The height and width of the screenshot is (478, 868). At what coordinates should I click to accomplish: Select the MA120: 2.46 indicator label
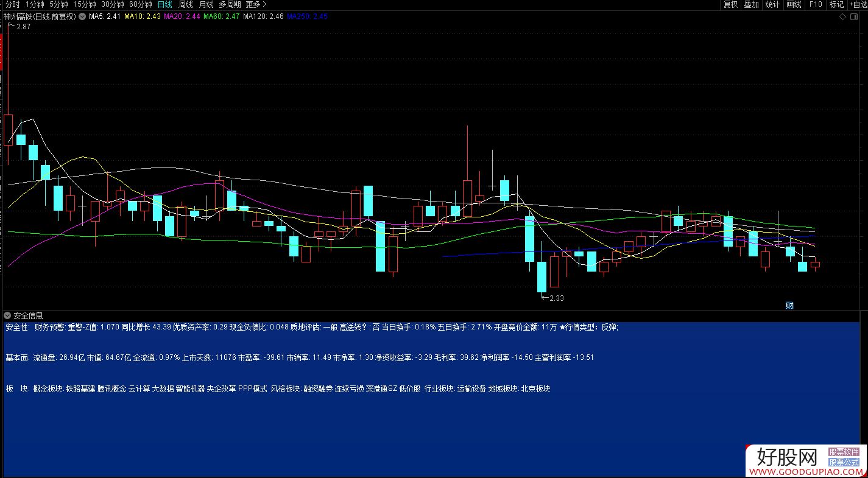pos(263,16)
